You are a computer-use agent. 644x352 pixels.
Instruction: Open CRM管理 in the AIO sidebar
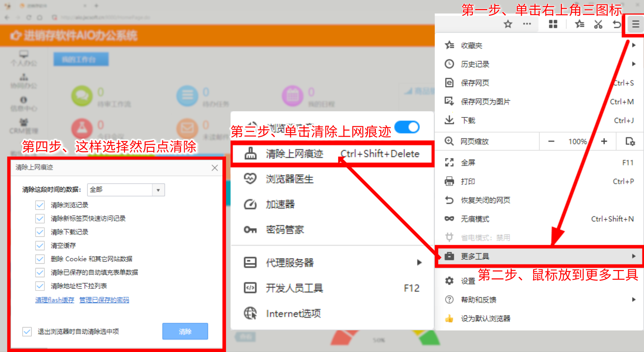(x=24, y=126)
